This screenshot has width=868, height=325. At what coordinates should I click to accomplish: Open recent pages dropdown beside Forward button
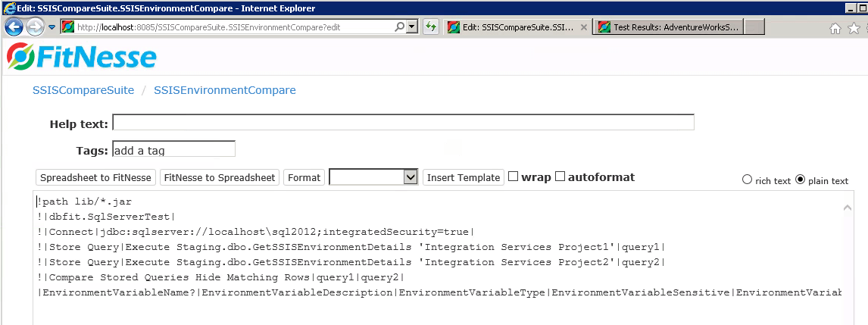click(x=52, y=27)
